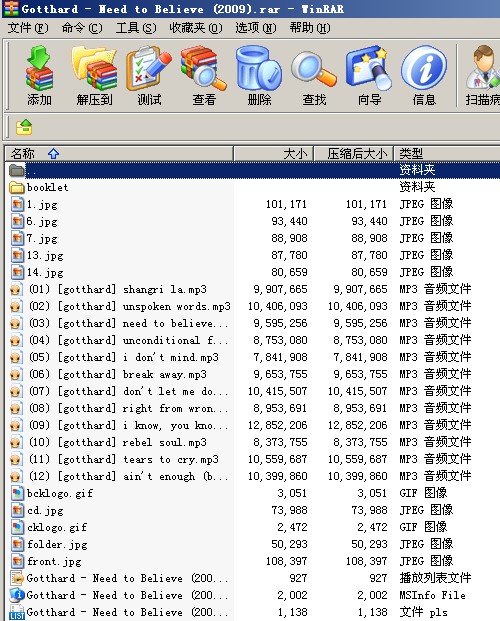
Task: Select file 13.jpg
Action: [x=45, y=255]
